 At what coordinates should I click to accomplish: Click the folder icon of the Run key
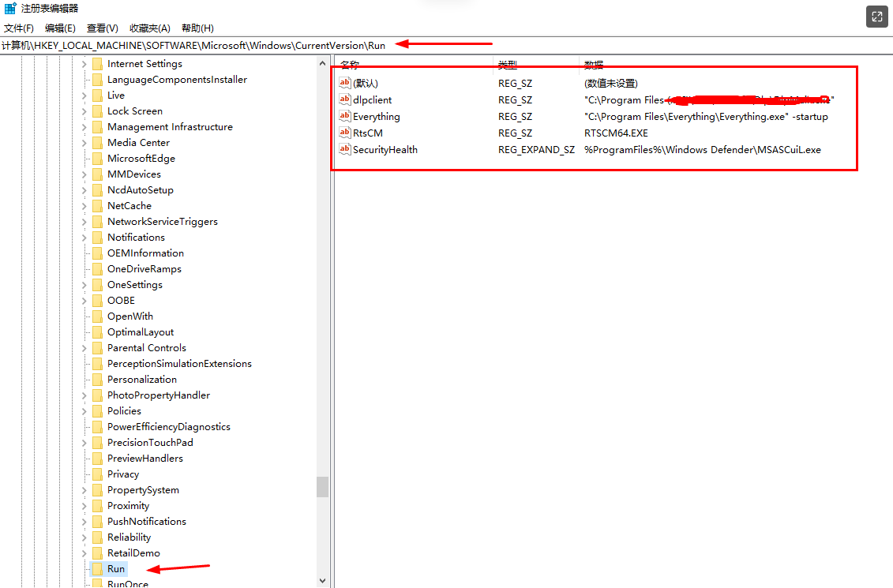[x=98, y=568]
